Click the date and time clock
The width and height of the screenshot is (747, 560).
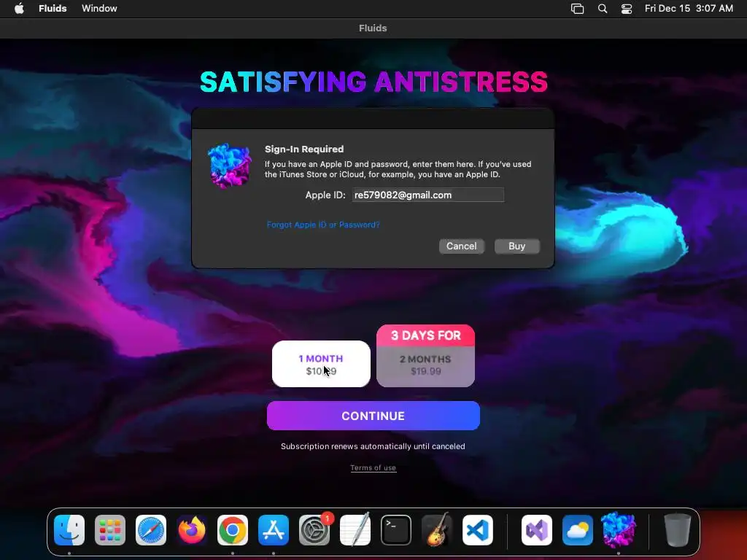coord(689,9)
